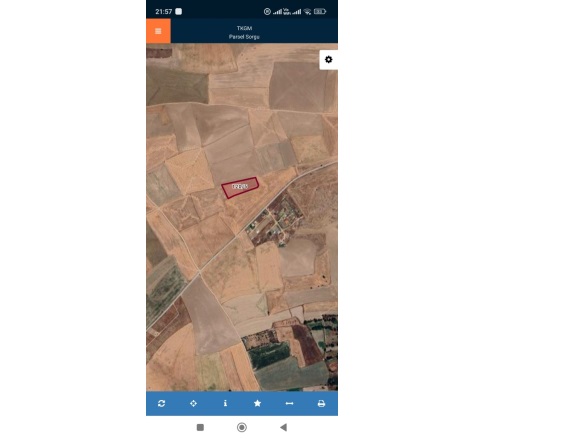The image size is (585, 439).
Task: Tap the printer icon
Action: pos(321,403)
